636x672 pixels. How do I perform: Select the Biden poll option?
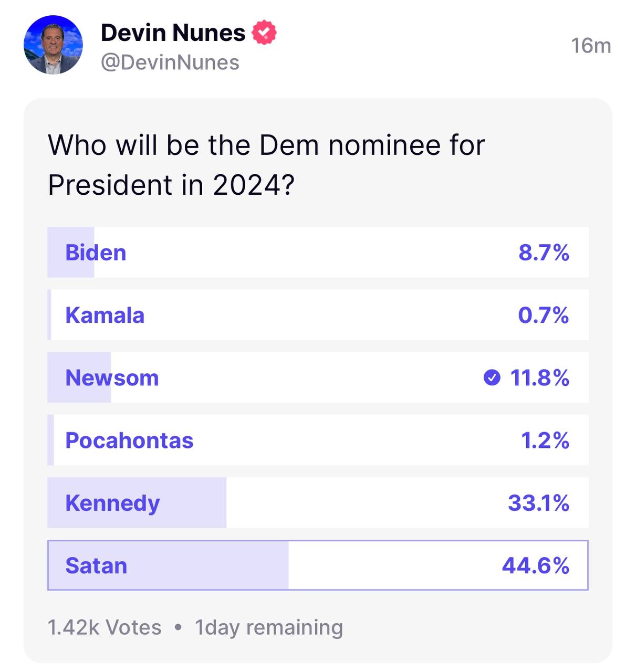click(318, 252)
